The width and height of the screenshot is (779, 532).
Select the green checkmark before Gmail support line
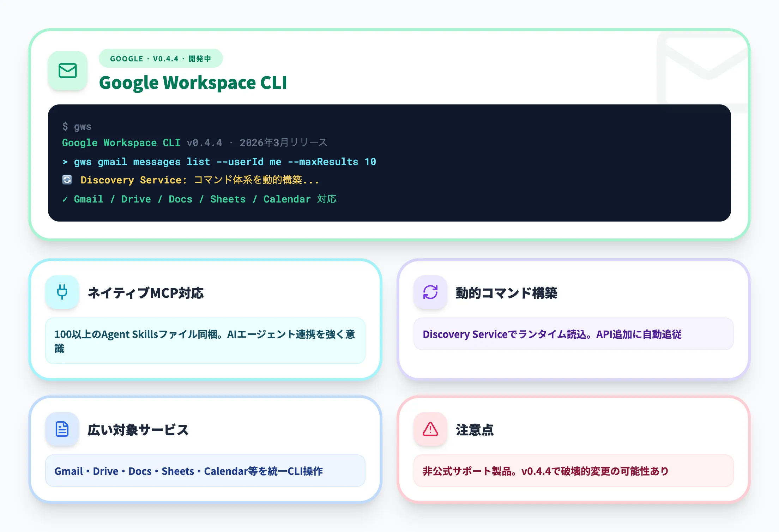tap(65, 199)
